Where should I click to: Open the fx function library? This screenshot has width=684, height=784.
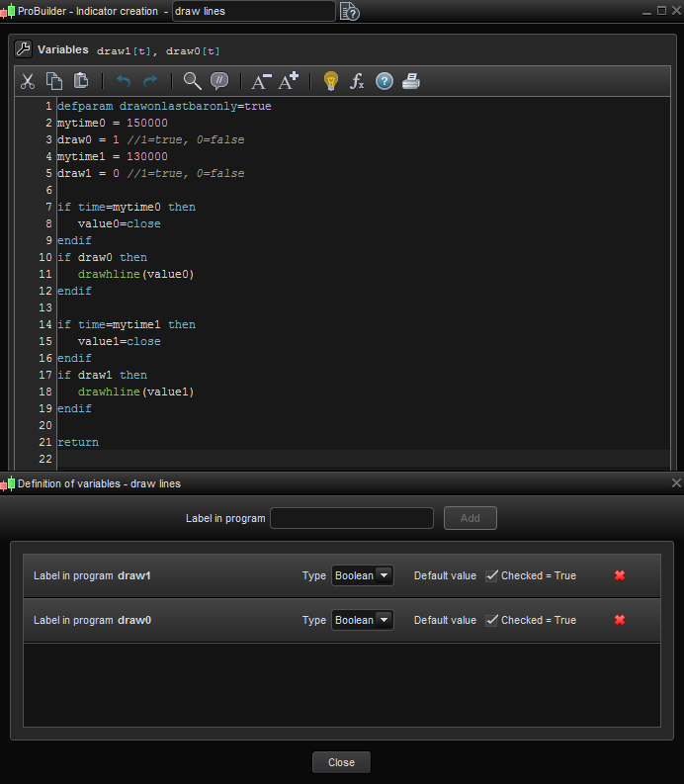(x=358, y=81)
